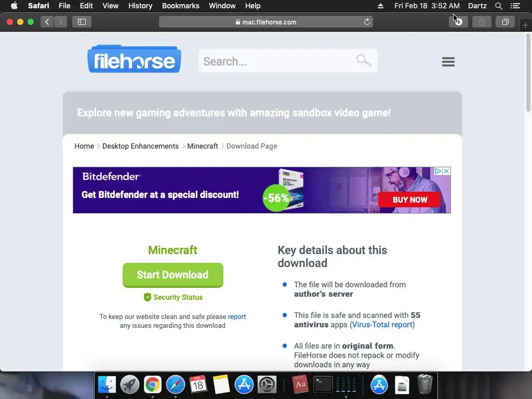Open Spotlight search in menu bar
This screenshot has height=399, width=532.
point(498,6)
